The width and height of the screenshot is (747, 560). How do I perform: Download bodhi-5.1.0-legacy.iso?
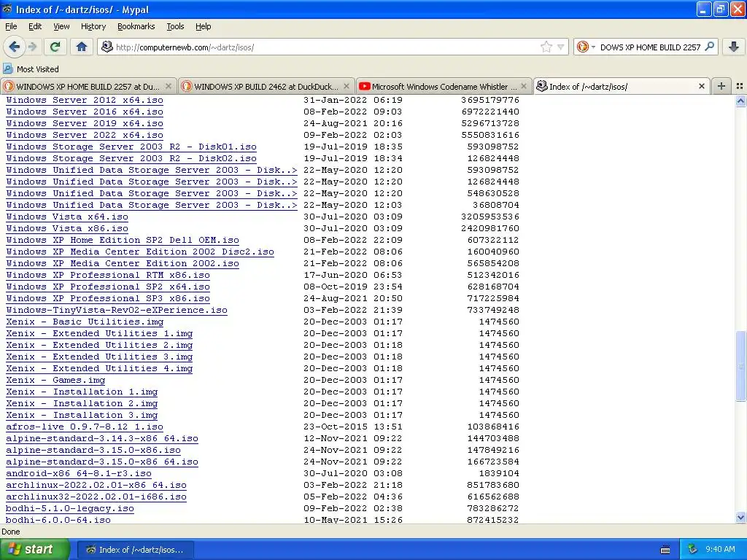click(x=70, y=508)
